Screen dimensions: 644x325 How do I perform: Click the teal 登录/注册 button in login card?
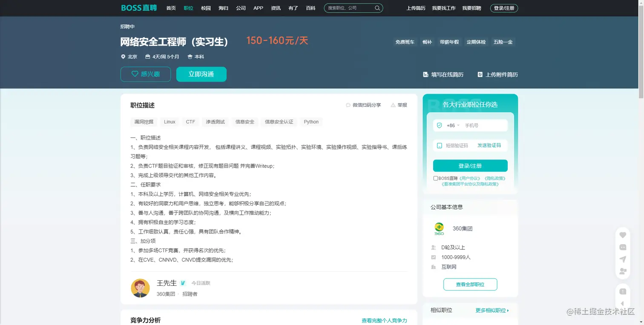pos(470,166)
